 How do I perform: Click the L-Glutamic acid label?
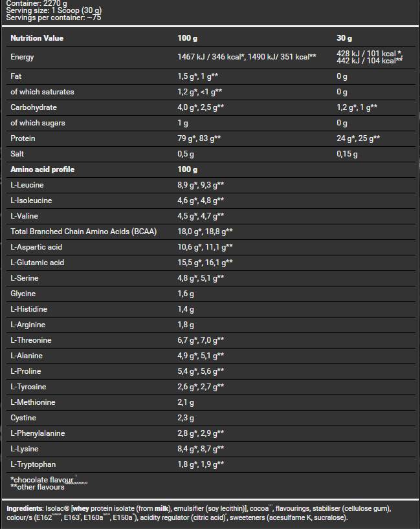(38, 263)
